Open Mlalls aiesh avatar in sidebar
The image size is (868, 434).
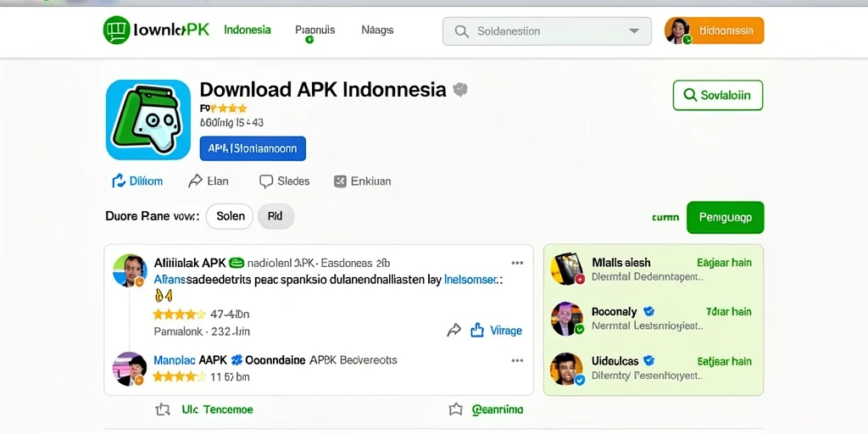coord(567,269)
